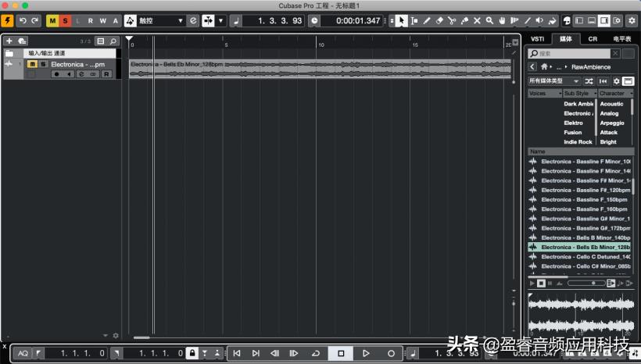Enable record on the Electronica track
The width and height of the screenshot is (641, 364).
[x=57, y=74]
